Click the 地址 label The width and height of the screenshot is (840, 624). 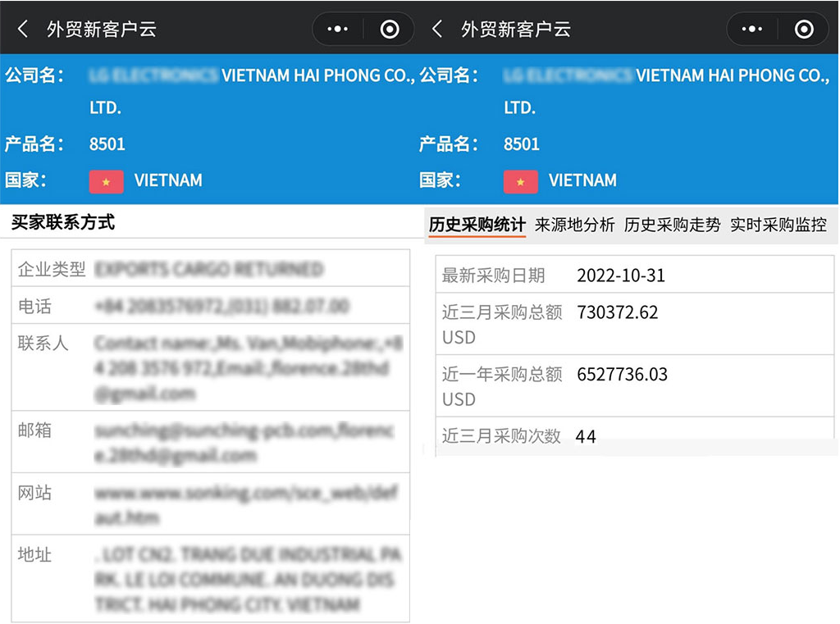(34, 554)
